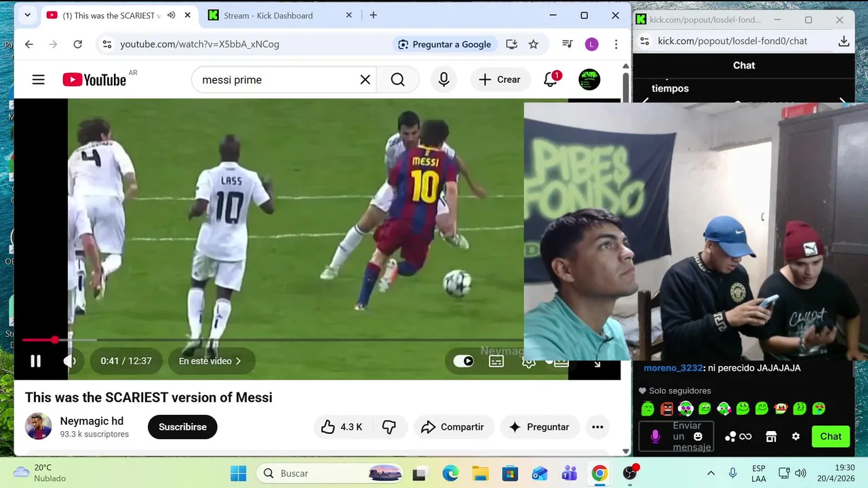This screenshot has width=868, height=488.
Task: Click the YouTube search magnifier button
Action: (398, 80)
